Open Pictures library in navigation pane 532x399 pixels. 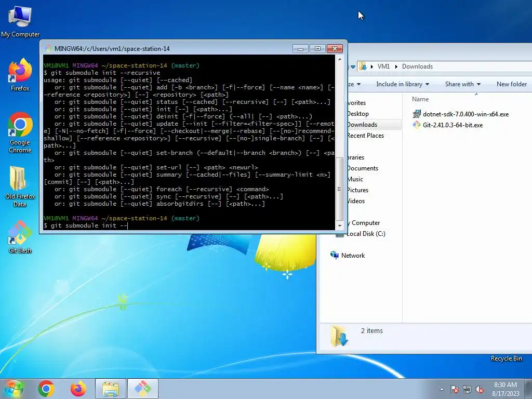(x=357, y=190)
